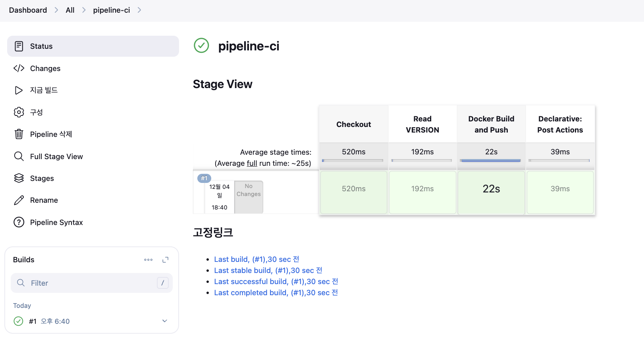The width and height of the screenshot is (644, 346).
Task: Open the Last successful build link
Action: 276,282
